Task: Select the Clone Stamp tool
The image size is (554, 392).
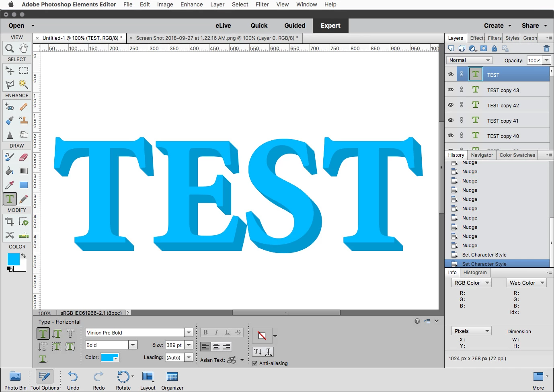Action: (x=24, y=121)
